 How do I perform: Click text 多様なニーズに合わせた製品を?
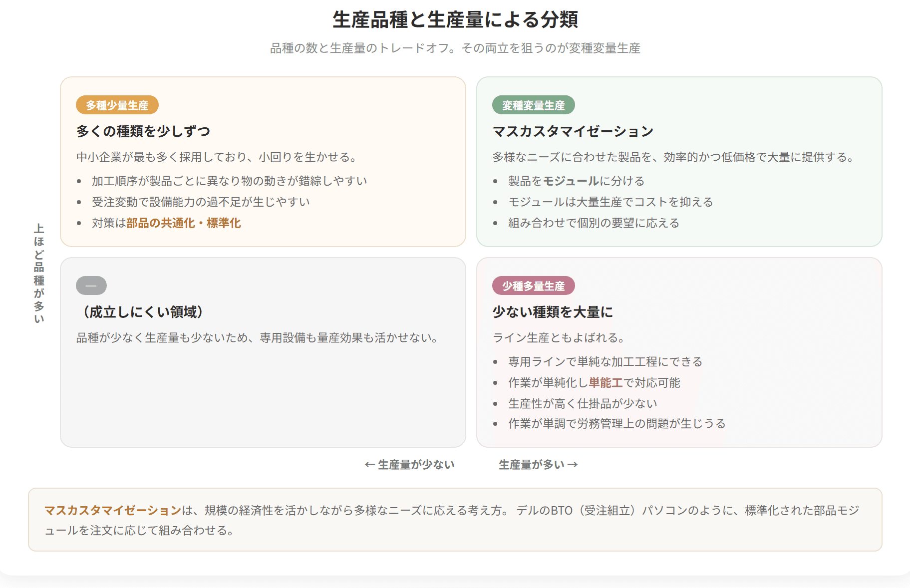point(572,157)
